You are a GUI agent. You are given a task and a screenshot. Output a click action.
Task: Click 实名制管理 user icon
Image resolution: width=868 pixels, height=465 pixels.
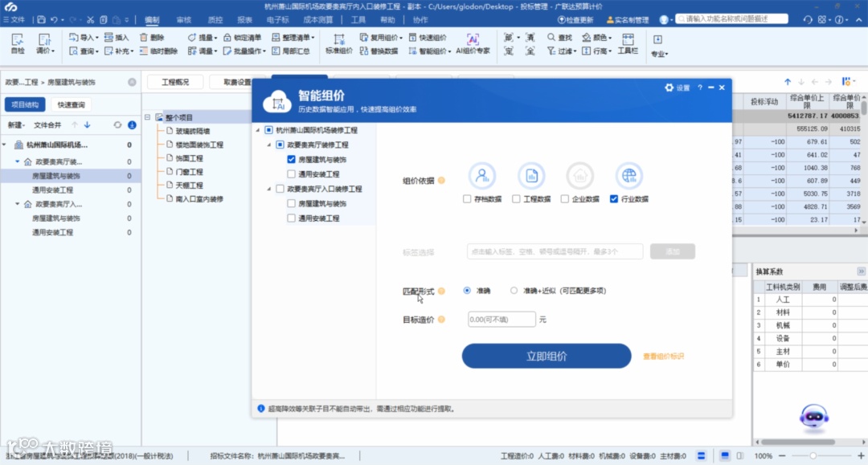pyautogui.click(x=627, y=19)
